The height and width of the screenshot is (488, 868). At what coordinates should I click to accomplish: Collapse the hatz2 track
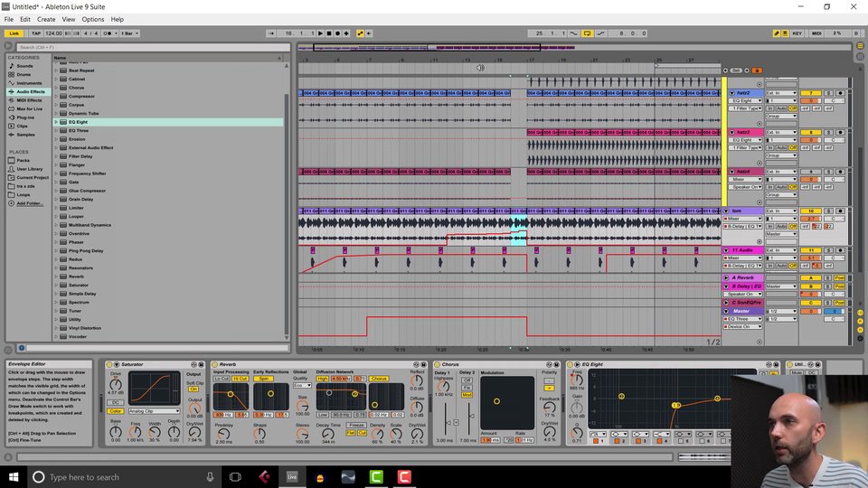(x=731, y=93)
